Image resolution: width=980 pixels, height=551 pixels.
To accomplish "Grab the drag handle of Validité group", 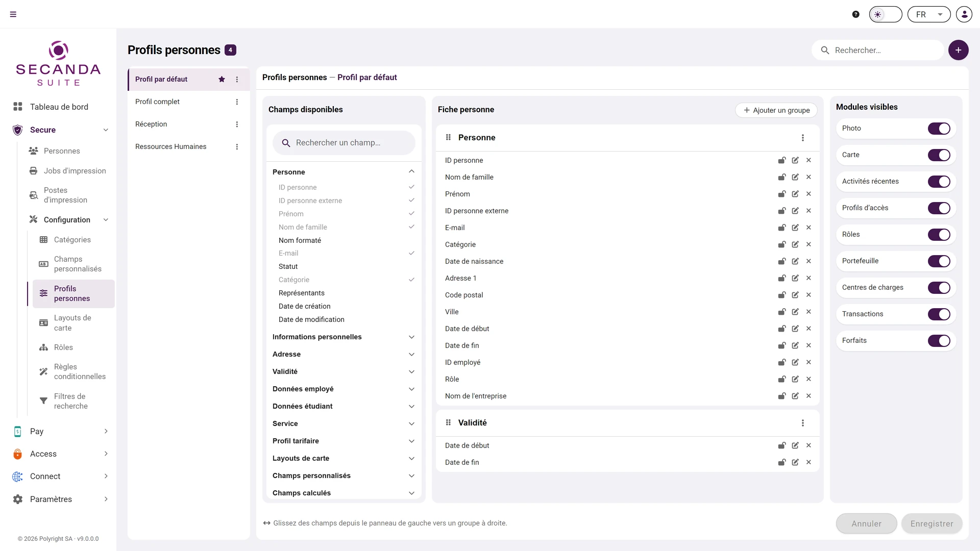I will [x=448, y=422].
